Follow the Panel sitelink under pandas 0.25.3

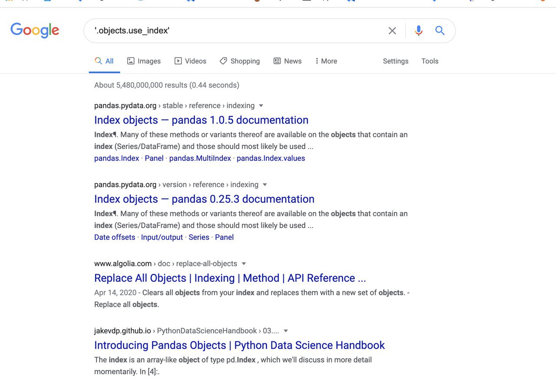point(225,237)
